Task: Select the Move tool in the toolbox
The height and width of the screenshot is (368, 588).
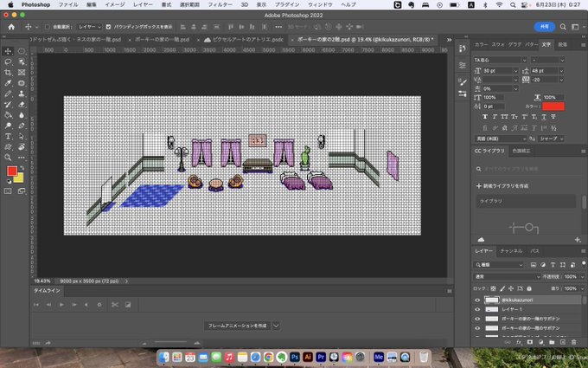Action: click(x=8, y=51)
